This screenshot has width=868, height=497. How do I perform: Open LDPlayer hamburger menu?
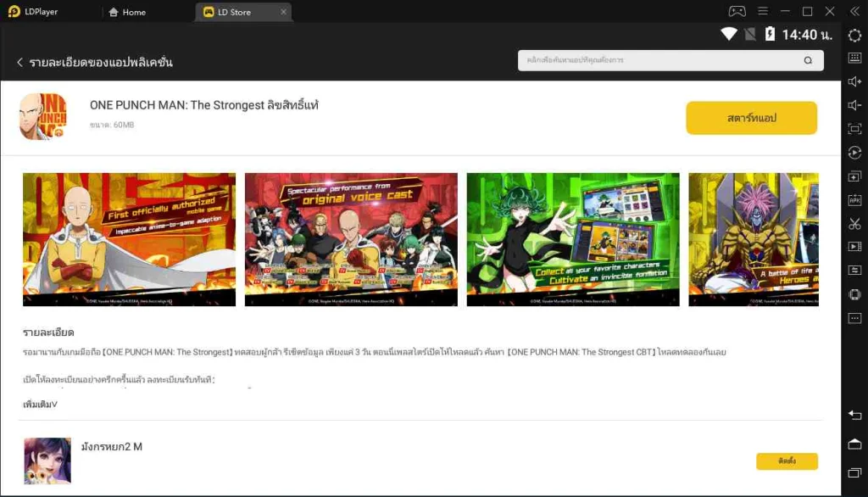[763, 11]
